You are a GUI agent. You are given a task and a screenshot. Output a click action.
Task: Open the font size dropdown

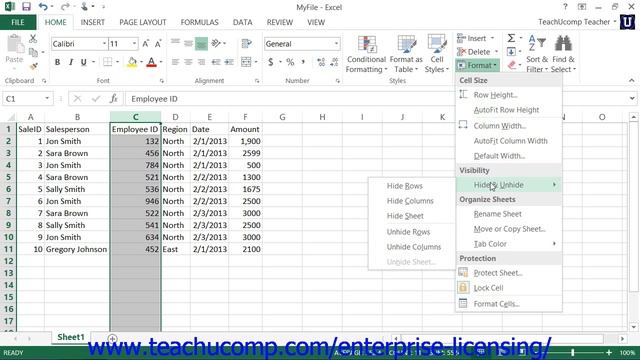pyautogui.click(x=134, y=44)
